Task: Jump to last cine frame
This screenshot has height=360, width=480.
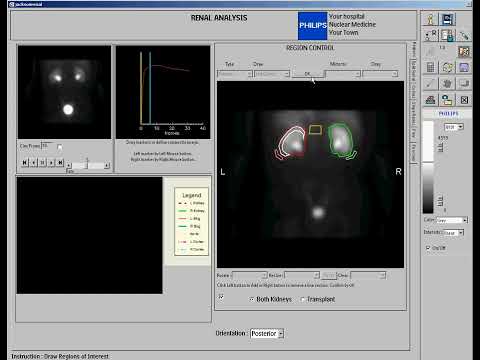Action: (x=60, y=163)
